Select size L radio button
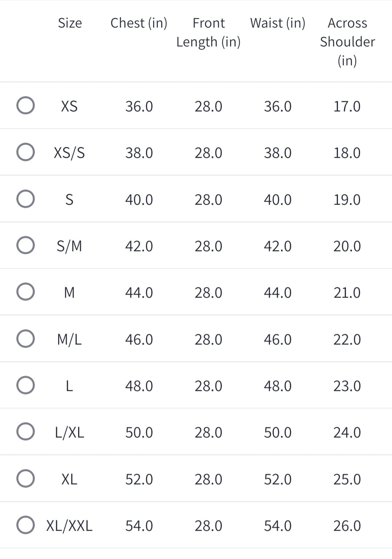The height and width of the screenshot is (559, 392). click(x=26, y=385)
